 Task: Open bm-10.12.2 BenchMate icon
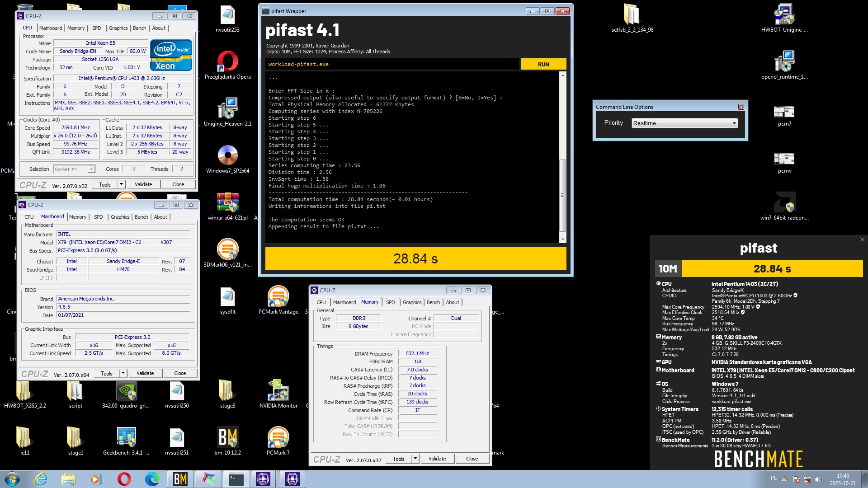click(227, 441)
